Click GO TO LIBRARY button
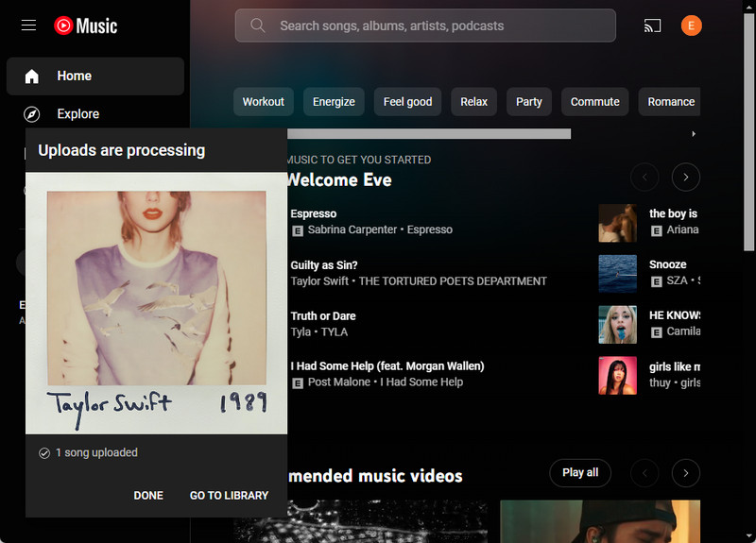 229,495
